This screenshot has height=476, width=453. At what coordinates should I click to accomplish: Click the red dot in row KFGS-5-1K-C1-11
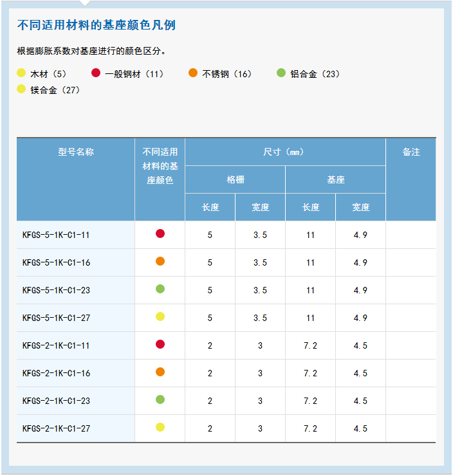pyautogui.click(x=160, y=233)
